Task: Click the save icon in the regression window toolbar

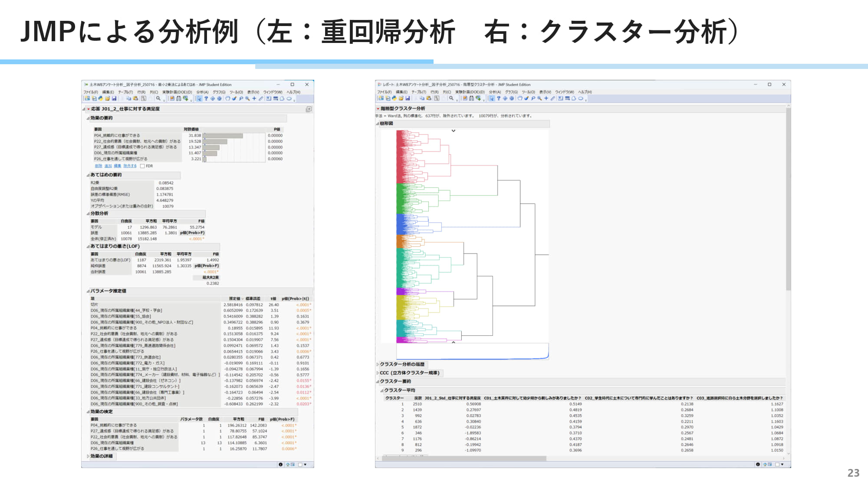Action: click(114, 98)
